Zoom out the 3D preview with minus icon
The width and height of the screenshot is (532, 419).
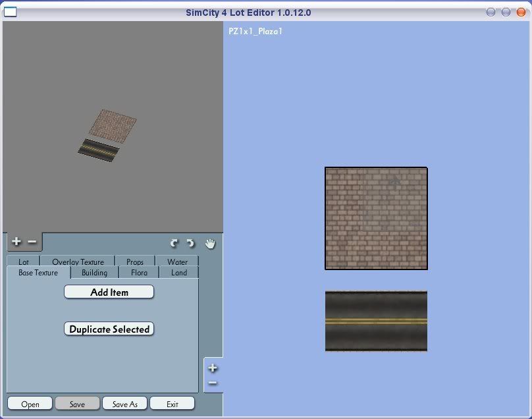[x=32, y=241]
